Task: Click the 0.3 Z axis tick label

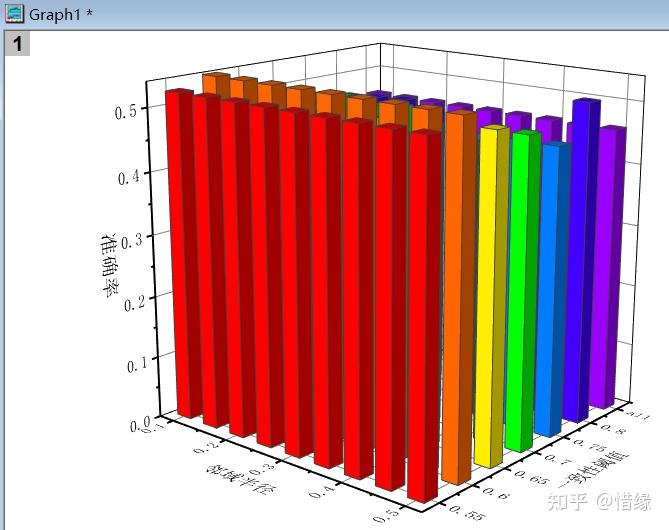Action: tap(133, 242)
